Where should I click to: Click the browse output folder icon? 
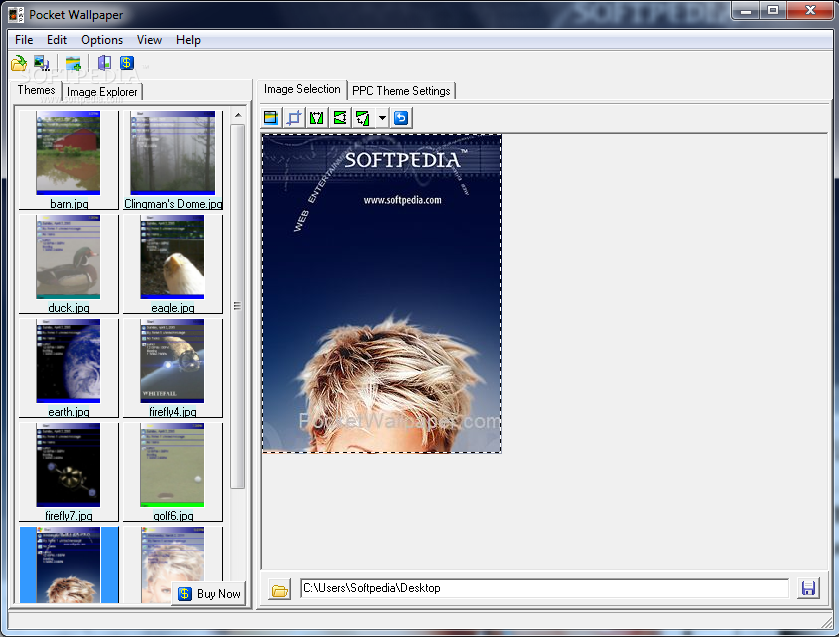[279, 589]
